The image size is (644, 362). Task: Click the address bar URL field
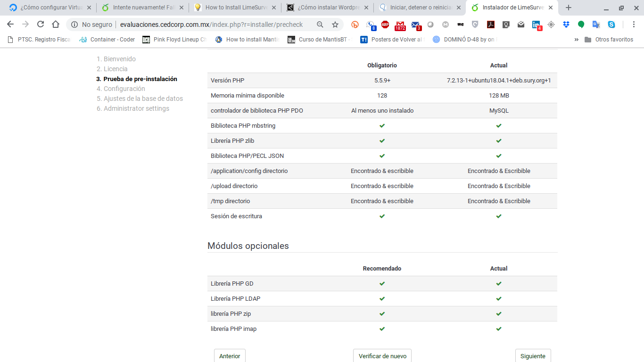[x=211, y=25]
